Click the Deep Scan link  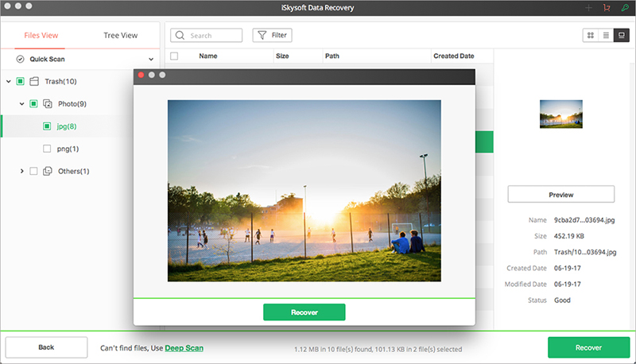[x=183, y=348]
